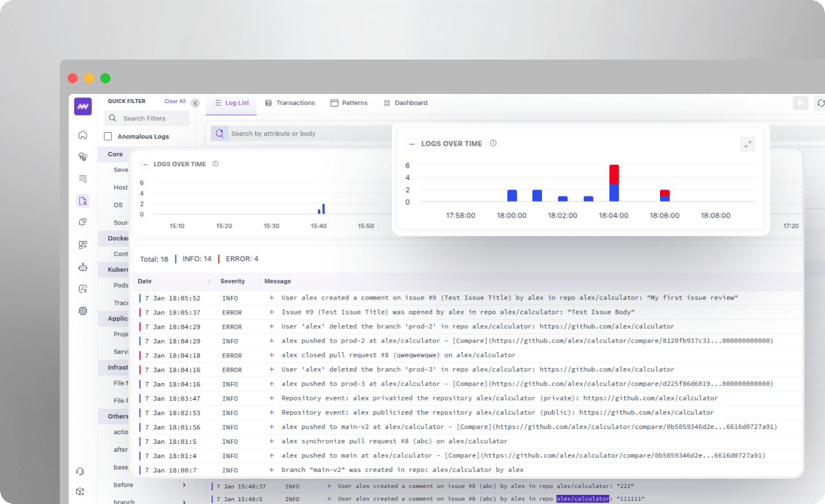Collapse the quick filter panel with left chevron

tap(195, 104)
